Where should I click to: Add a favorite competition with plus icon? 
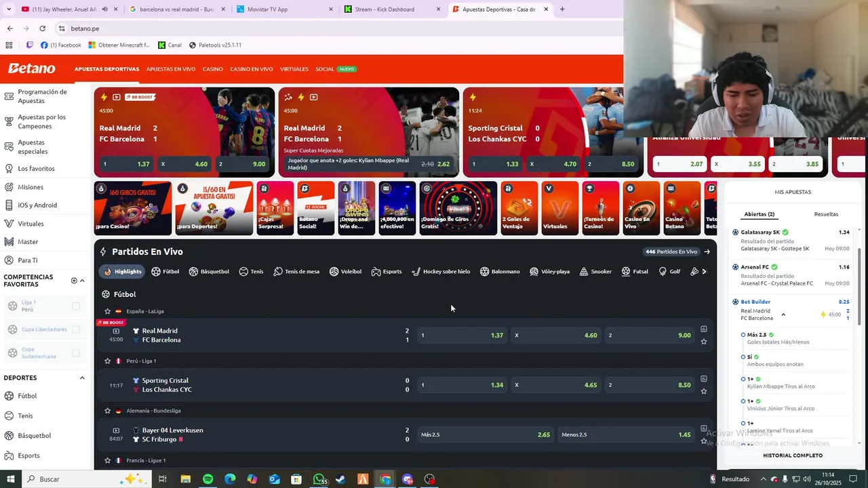(74, 281)
